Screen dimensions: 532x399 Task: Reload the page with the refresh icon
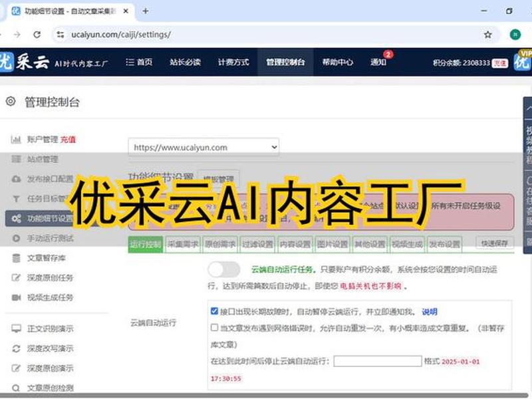pyautogui.click(x=37, y=35)
